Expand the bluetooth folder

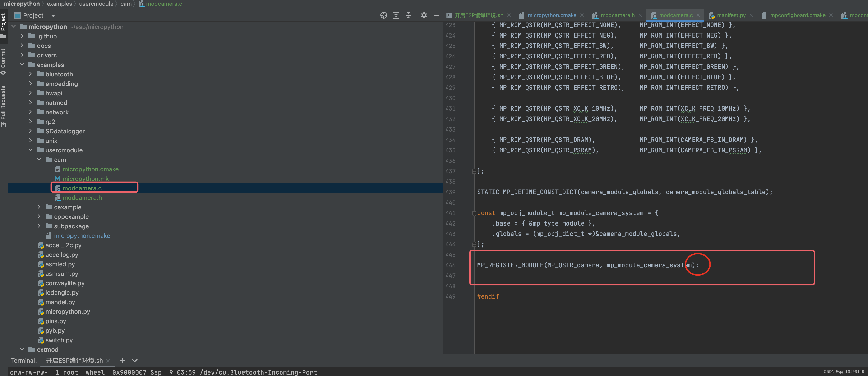[x=31, y=74]
